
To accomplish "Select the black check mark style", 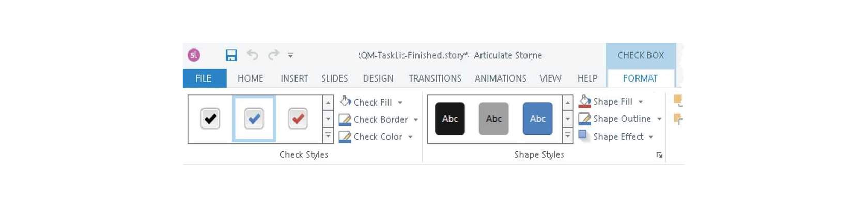I will [x=210, y=119].
